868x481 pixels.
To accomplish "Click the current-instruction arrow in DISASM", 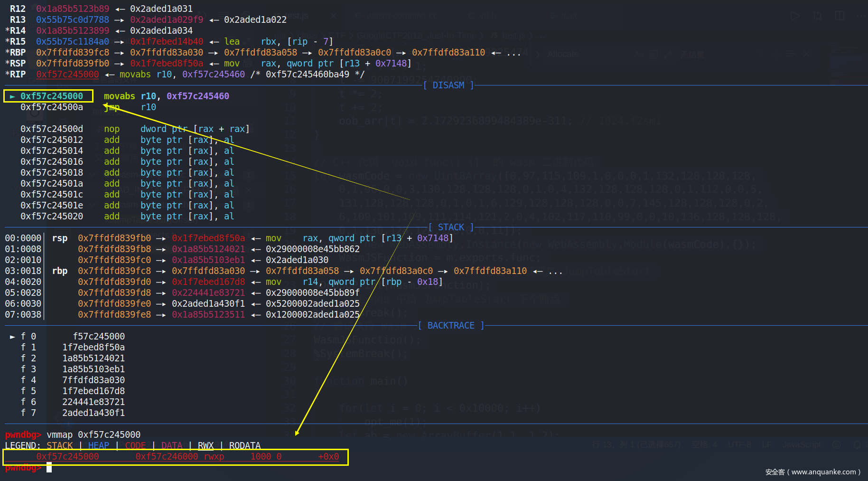I will click(12, 96).
